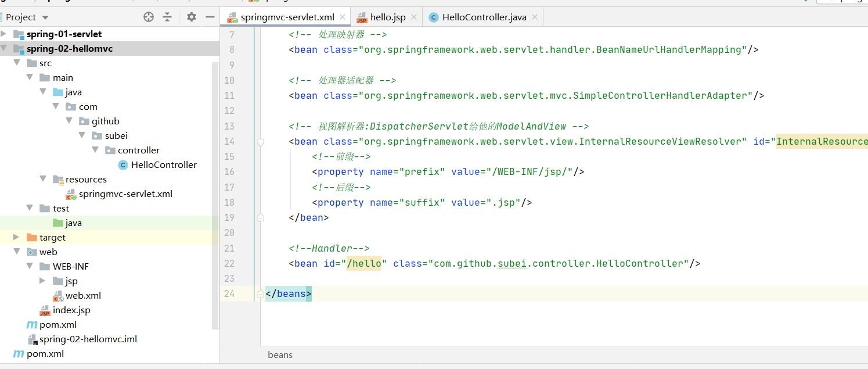
Task: Click the Collapse All icon in Project panel
Action: [167, 17]
